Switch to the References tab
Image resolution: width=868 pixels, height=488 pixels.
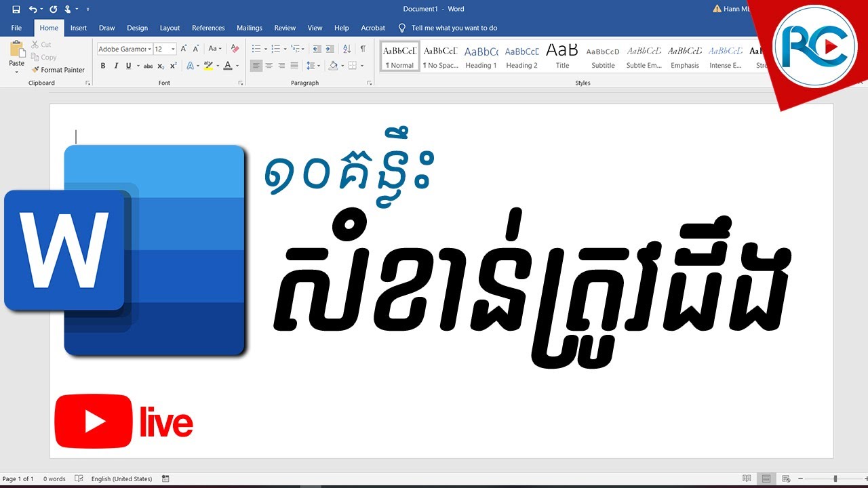coord(208,28)
